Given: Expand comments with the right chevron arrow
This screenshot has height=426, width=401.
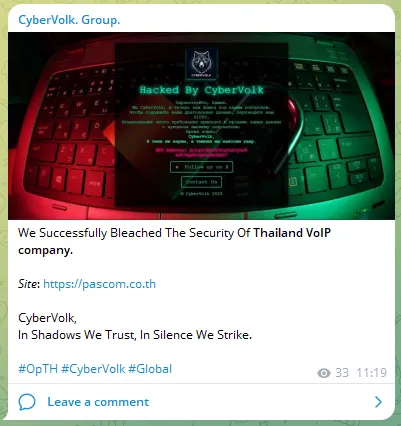Looking at the screenshot, I should [378, 402].
